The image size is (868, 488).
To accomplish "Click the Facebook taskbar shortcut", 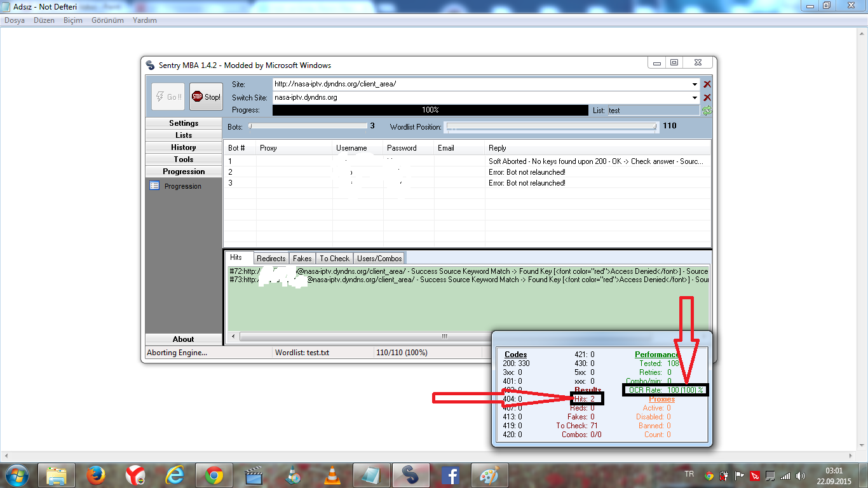I will click(450, 475).
